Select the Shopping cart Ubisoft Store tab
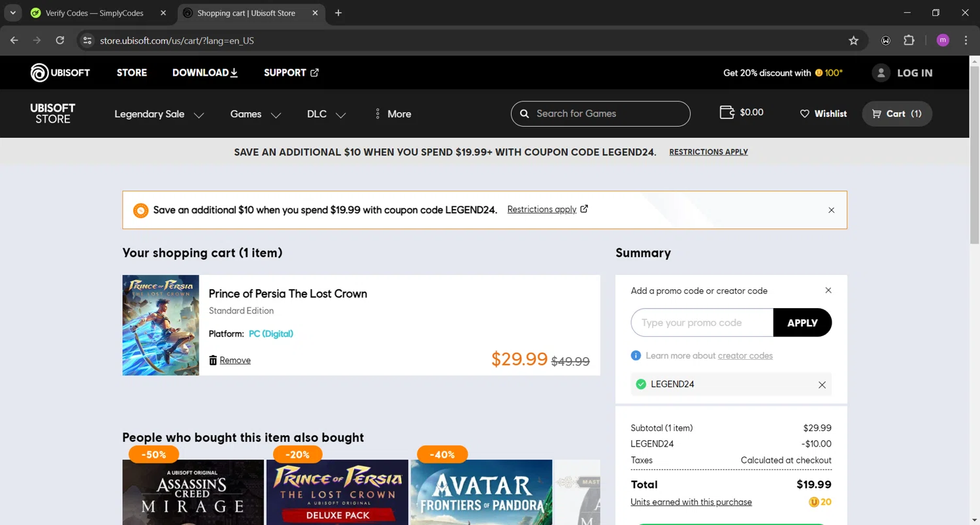This screenshot has height=525, width=980. 246,13
